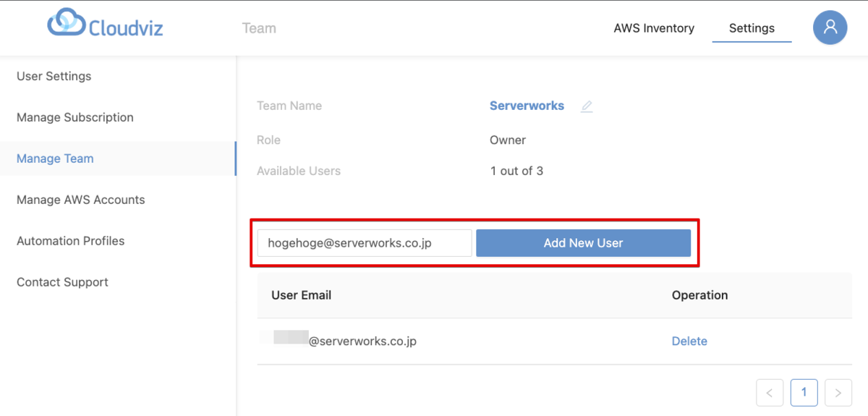Focus the new user email field
The image size is (868, 416).
pos(365,243)
